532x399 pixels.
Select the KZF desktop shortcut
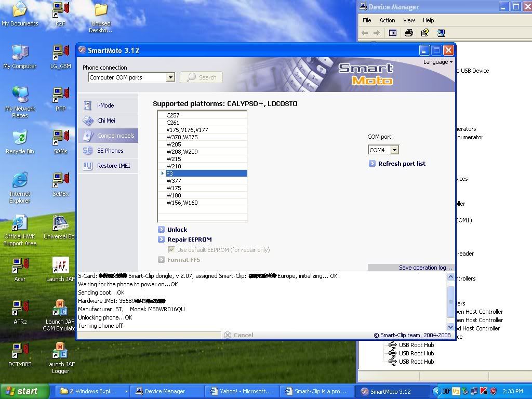[60, 14]
